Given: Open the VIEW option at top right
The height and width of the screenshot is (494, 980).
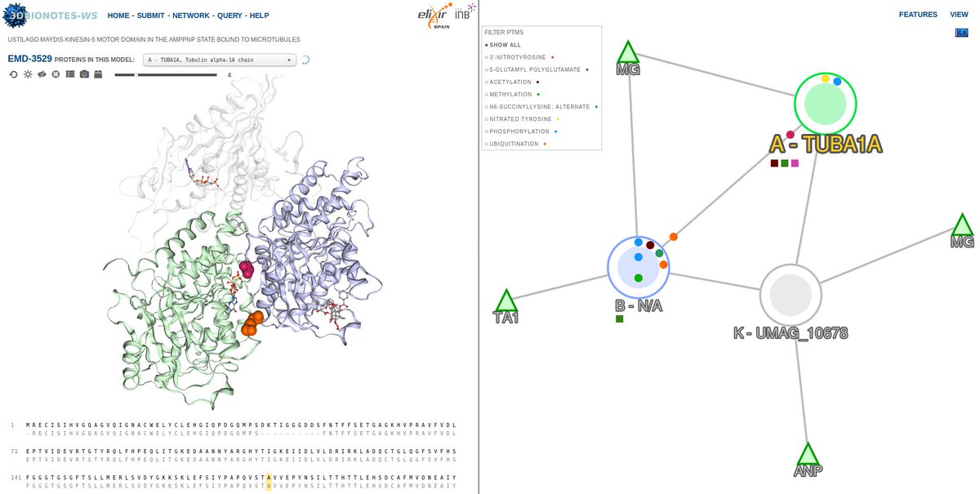Looking at the screenshot, I should 959,15.
